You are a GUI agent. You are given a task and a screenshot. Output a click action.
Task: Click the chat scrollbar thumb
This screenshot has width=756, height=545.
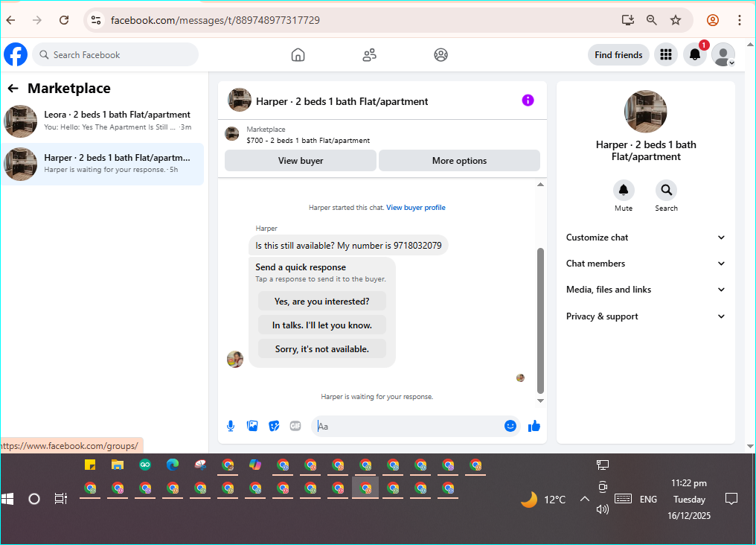[x=540, y=321]
